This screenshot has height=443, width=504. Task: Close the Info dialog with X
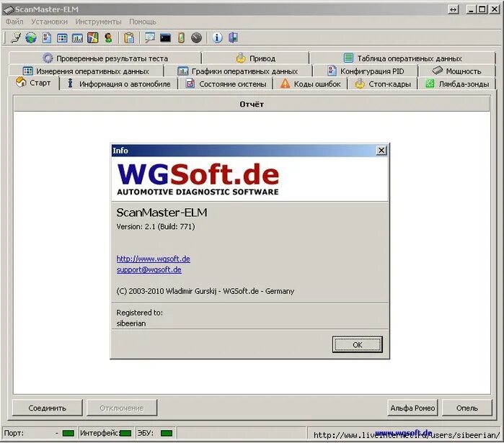click(381, 151)
